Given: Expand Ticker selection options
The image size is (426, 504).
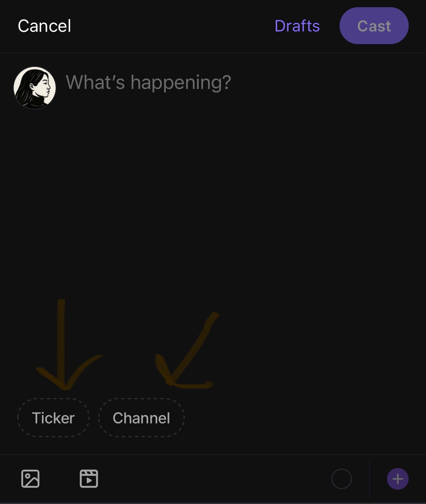Looking at the screenshot, I should coord(53,418).
